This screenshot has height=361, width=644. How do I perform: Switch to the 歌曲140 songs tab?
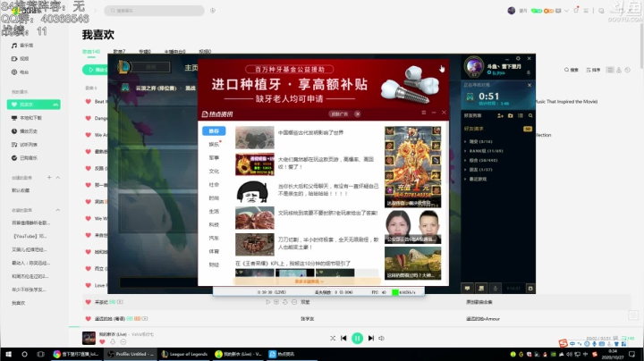(x=91, y=51)
